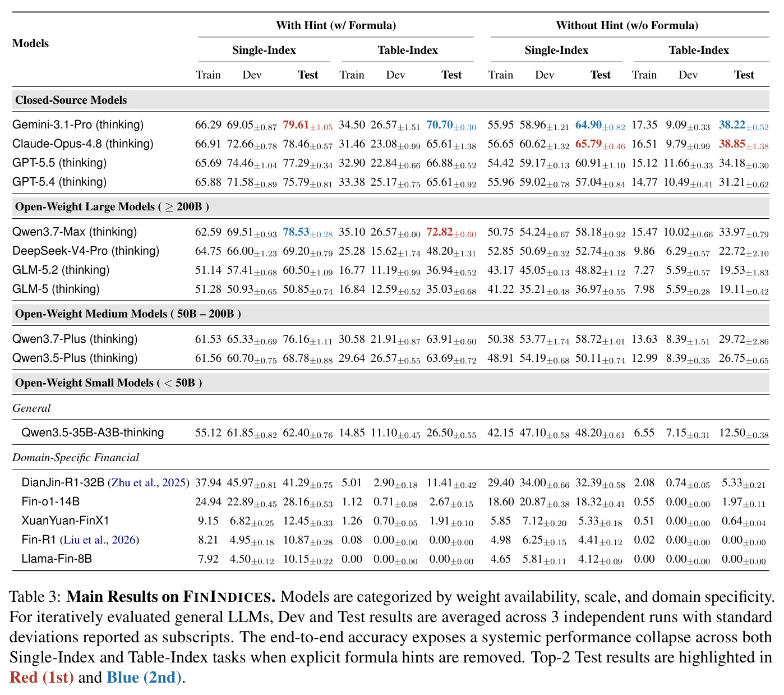Click the 10.87 Fin-R1 test score
This screenshot has height=695, width=784.
pos(308,540)
